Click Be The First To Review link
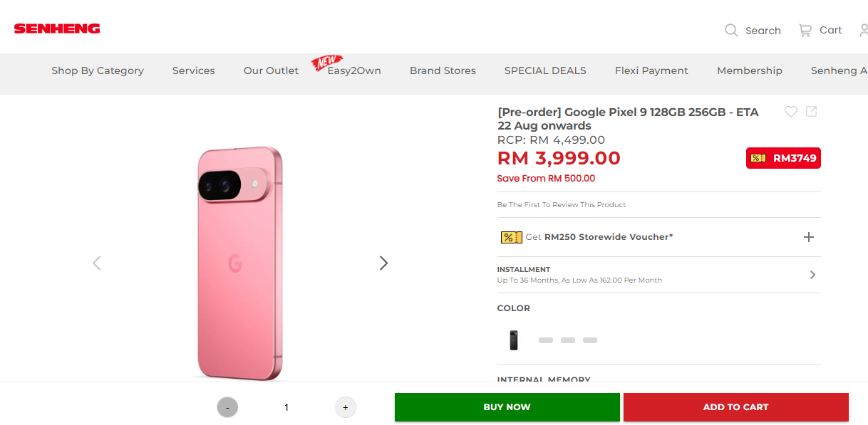The width and height of the screenshot is (868, 425). pyautogui.click(x=562, y=204)
